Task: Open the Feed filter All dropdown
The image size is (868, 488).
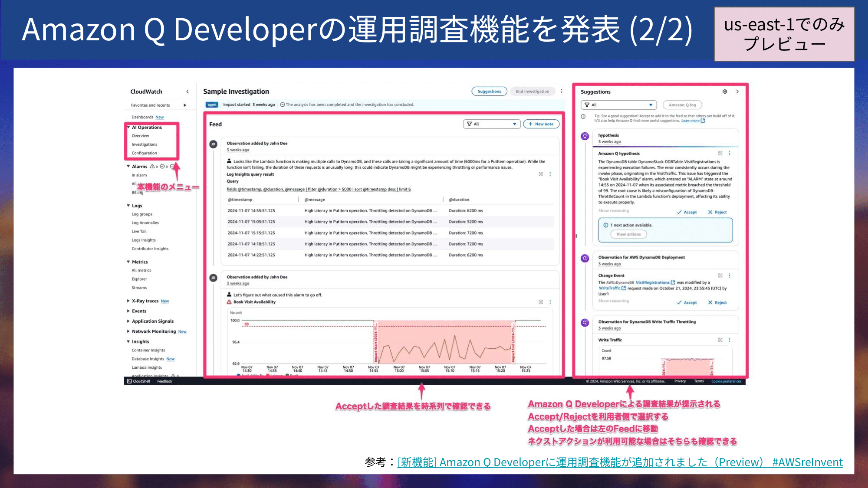Action: [492, 124]
